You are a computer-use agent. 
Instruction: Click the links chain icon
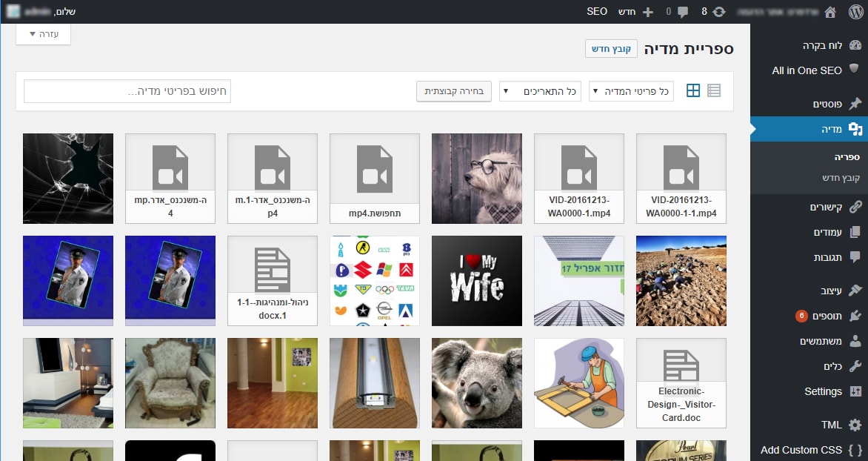(855, 207)
